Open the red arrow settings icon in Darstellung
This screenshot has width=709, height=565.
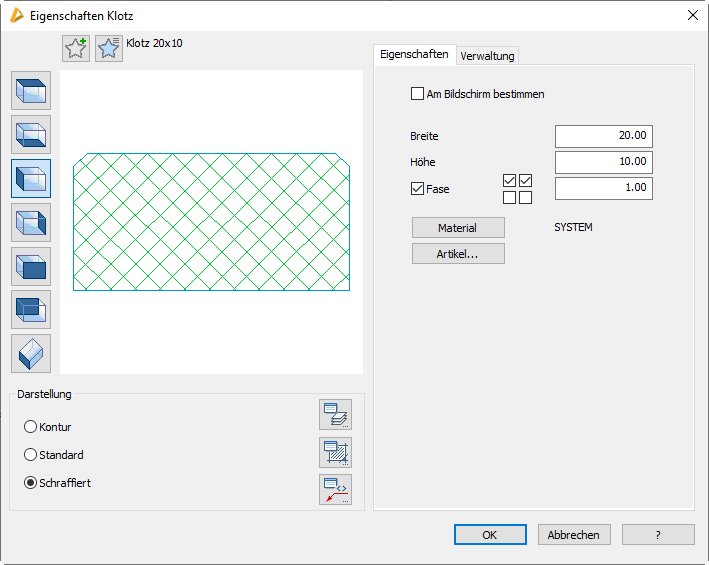pos(335,489)
